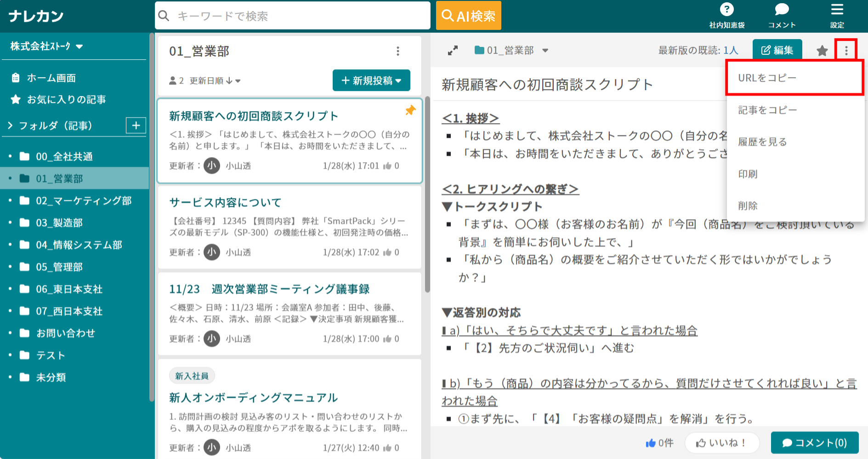868x459 pixels.
Task: Open the 設定 menu icon
Action: pos(837,14)
